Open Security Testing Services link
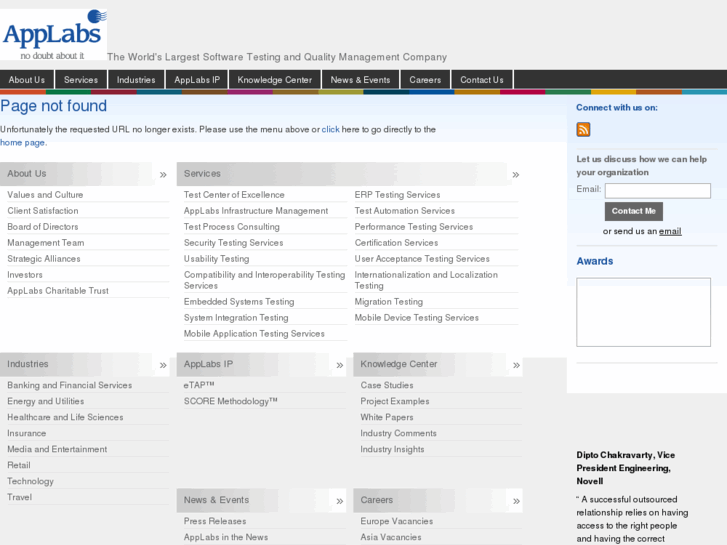727x545 pixels. pos(233,243)
